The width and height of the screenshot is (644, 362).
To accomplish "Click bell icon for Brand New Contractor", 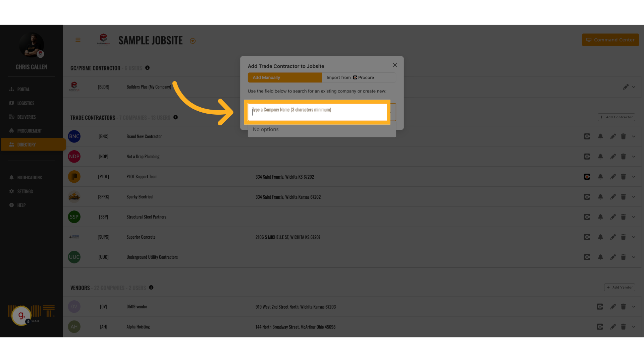I will point(600,136).
